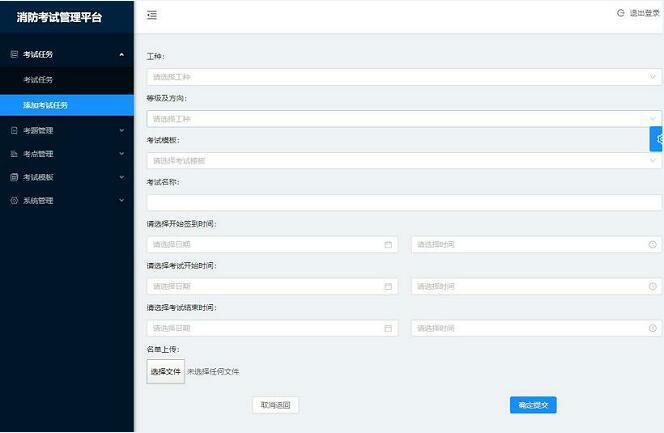Click the blue settings gear on right edge
This screenshot has height=433, width=664.
click(x=658, y=139)
